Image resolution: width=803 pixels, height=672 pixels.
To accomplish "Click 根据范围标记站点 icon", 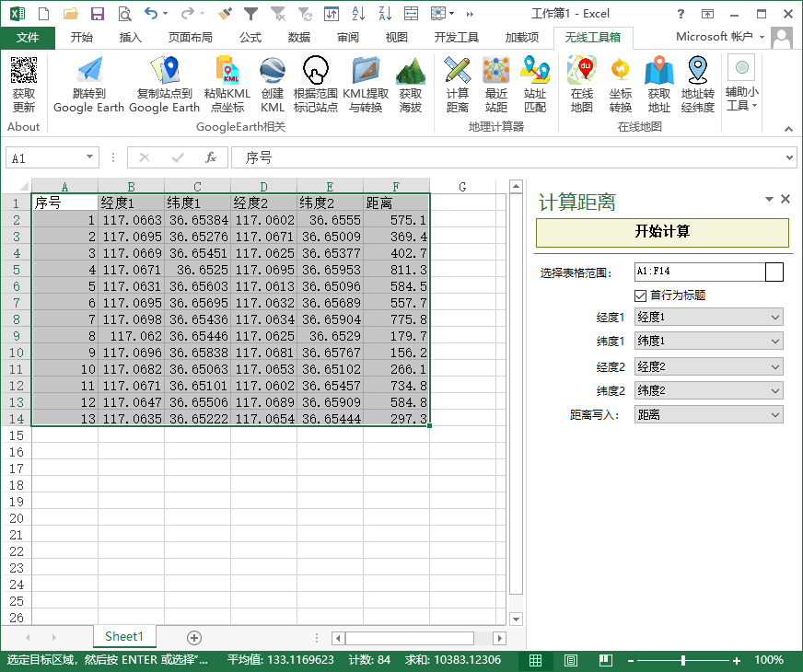I will [316, 70].
